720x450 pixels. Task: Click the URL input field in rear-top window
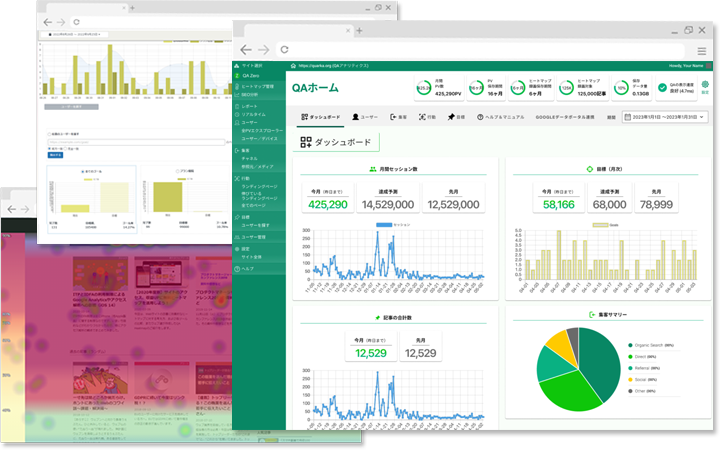click(136, 142)
